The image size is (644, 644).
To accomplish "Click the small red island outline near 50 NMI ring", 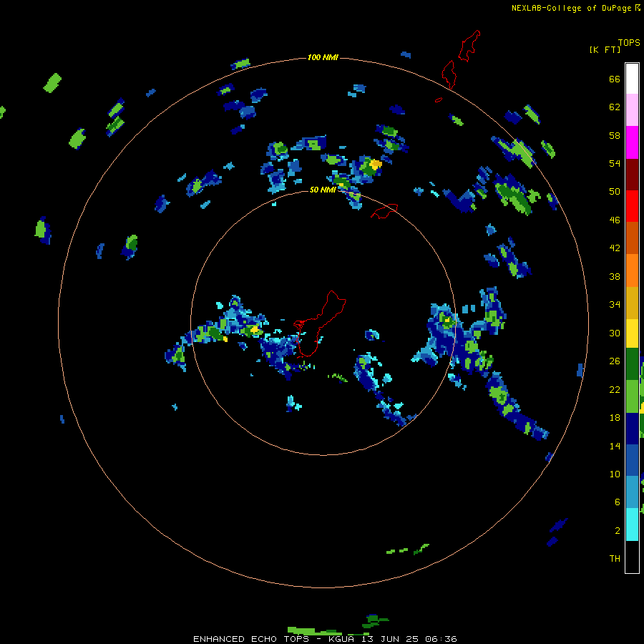I will [x=384, y=210].
